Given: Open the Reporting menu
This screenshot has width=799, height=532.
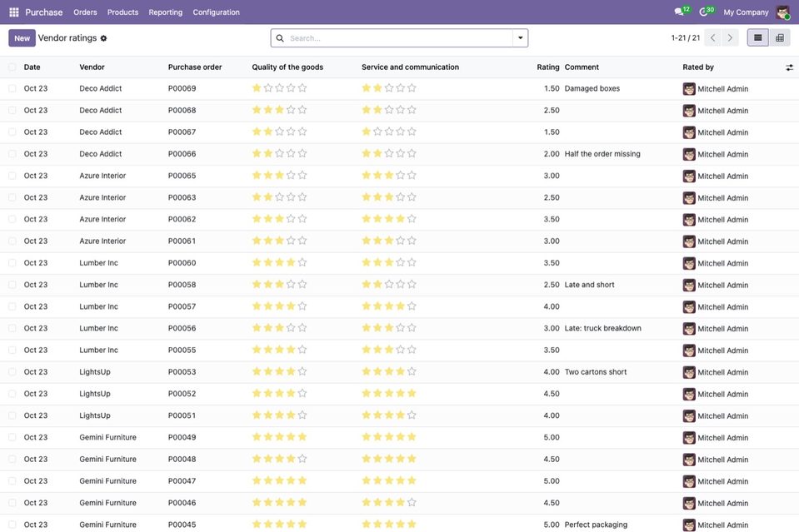Looking at the screenshot, I should 166,12.
